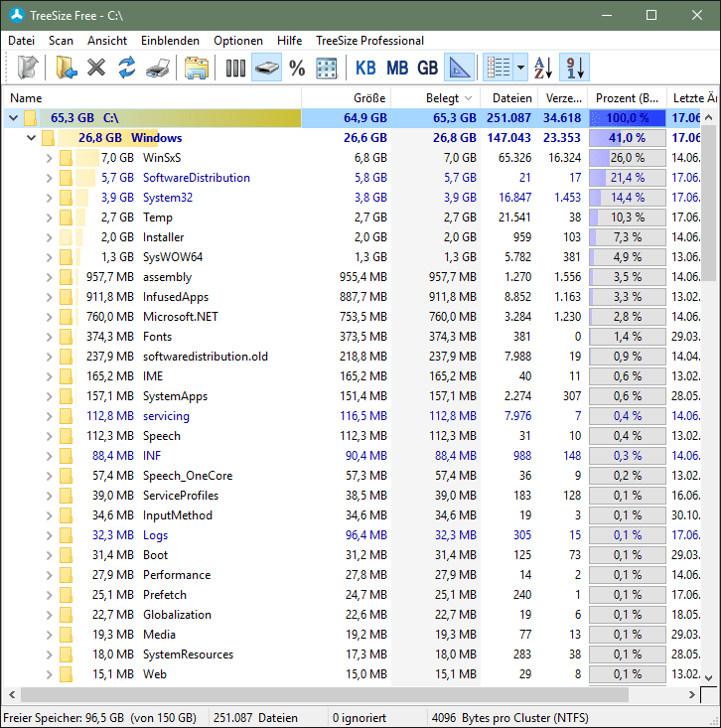
Task: Refresh the scan with the blue arrows icon
Action: click(127, 68)
